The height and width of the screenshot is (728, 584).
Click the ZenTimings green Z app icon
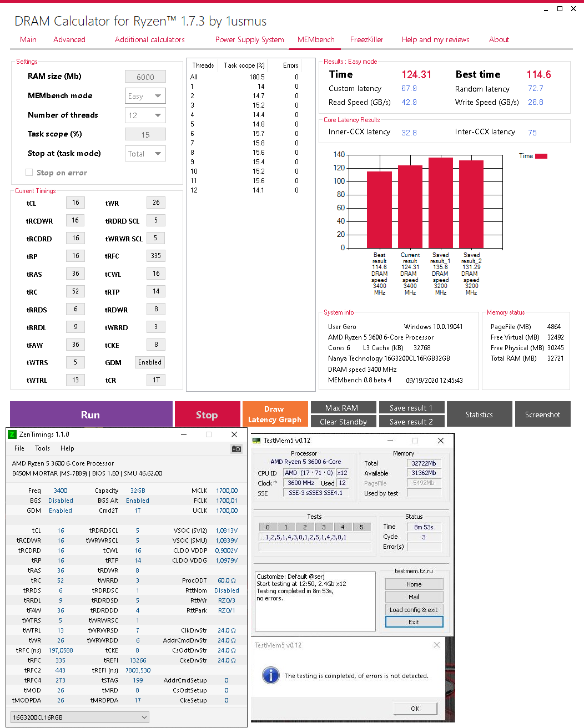pos(13,434)
